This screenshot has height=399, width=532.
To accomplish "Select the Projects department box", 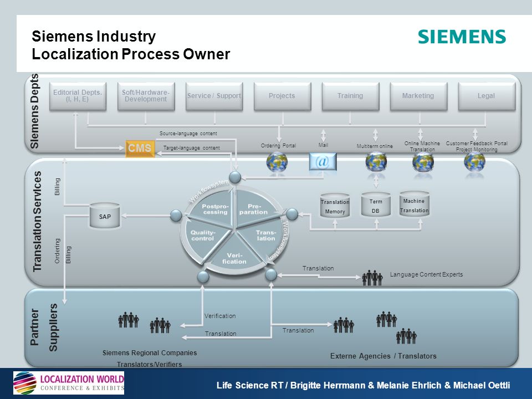I will 282,96.
